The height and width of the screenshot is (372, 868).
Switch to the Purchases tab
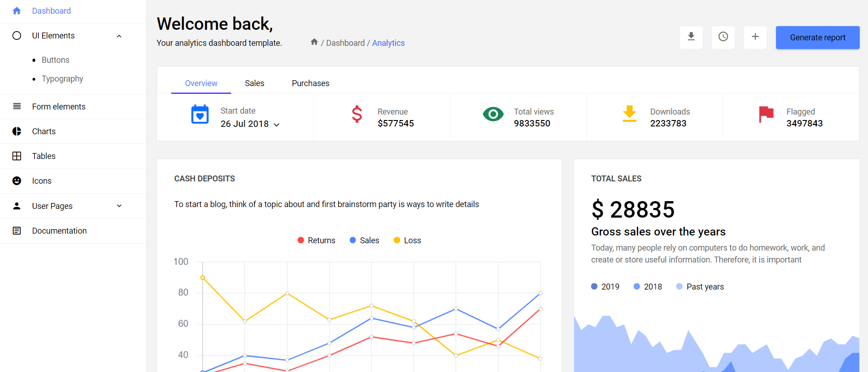[x=310, y=83]
